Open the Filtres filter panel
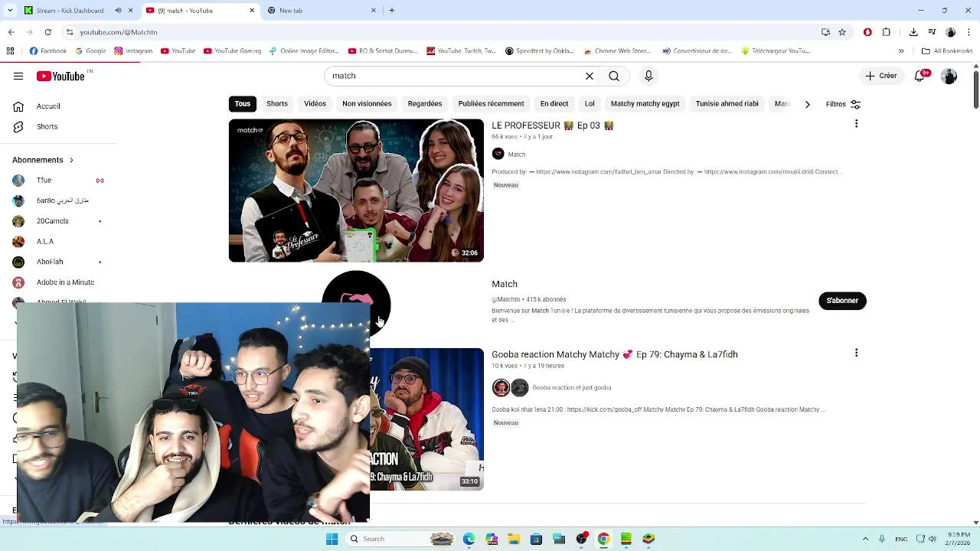The image size is (980, 551). point(843,104)
